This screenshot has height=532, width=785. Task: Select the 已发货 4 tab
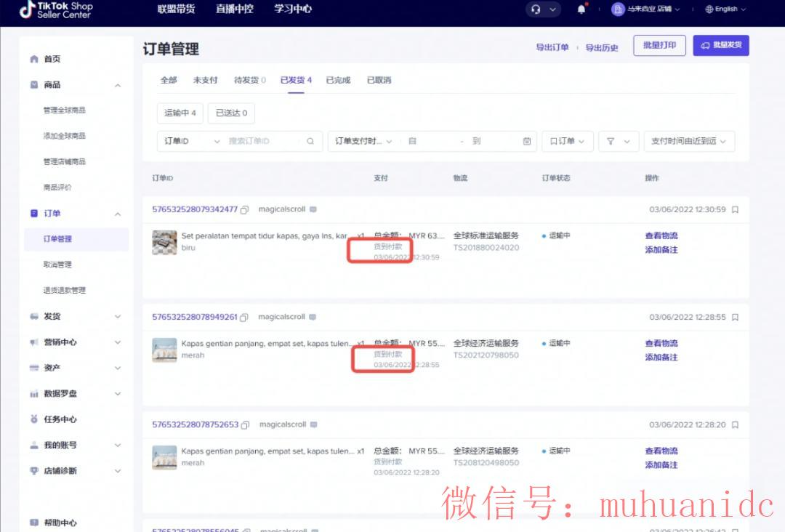296,80
